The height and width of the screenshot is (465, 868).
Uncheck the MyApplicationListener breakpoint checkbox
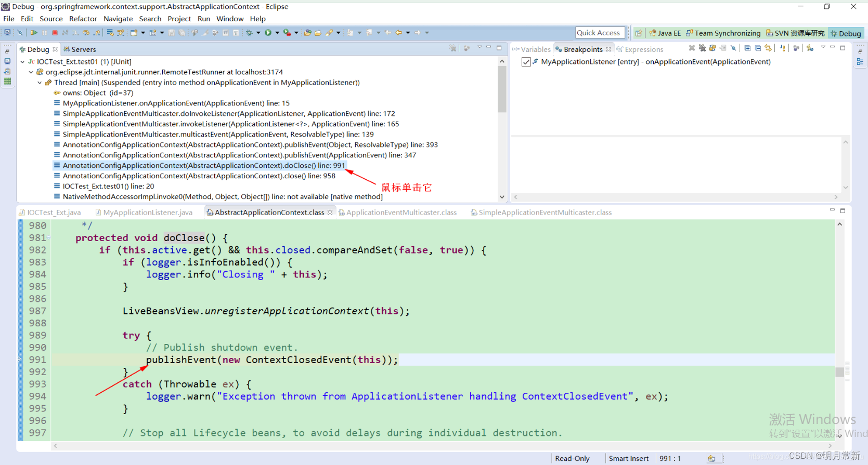click(526, 62)
